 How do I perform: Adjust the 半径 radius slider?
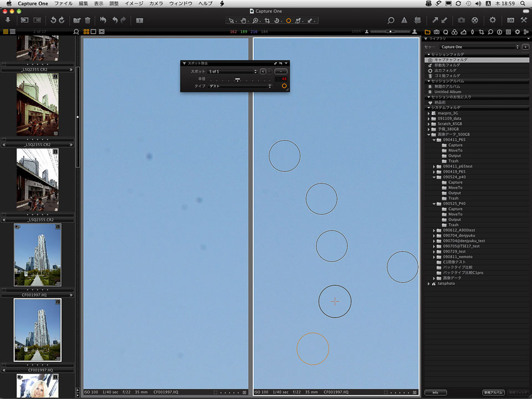coord(237,79)
